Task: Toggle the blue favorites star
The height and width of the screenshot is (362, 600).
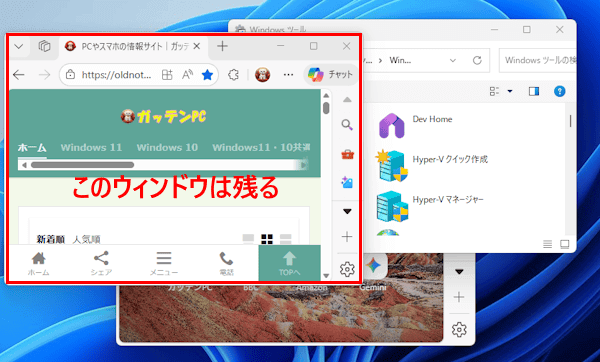Action: [x=207, y=75]
